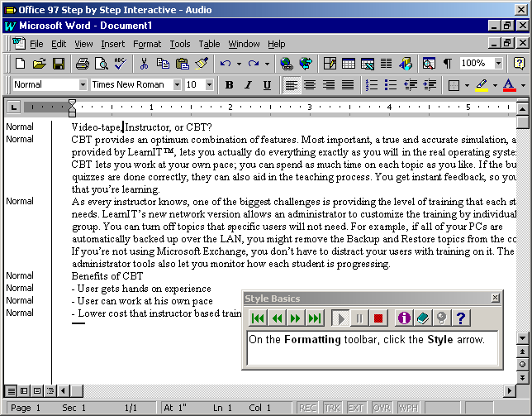This screenshot has width=532, height=416.
Task: Paste with the clipboard icon
Action: (183, 64)
